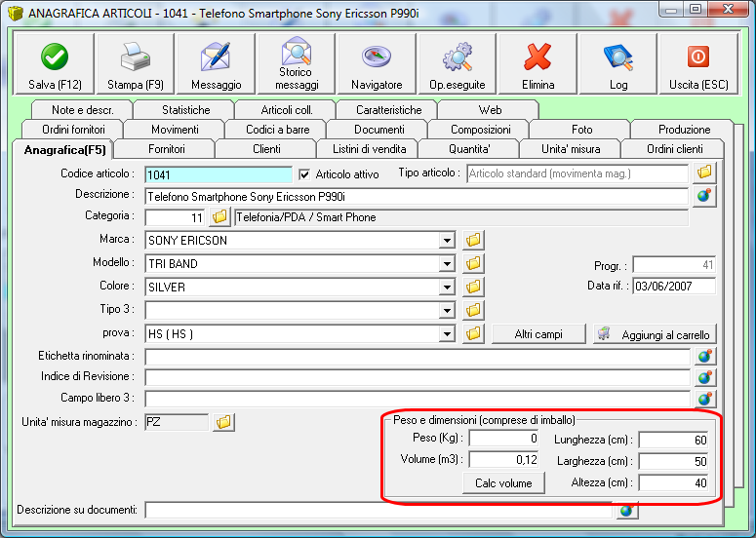
Task: Click the Salva (F12) green checkmark icon
Action: [55, 57]
